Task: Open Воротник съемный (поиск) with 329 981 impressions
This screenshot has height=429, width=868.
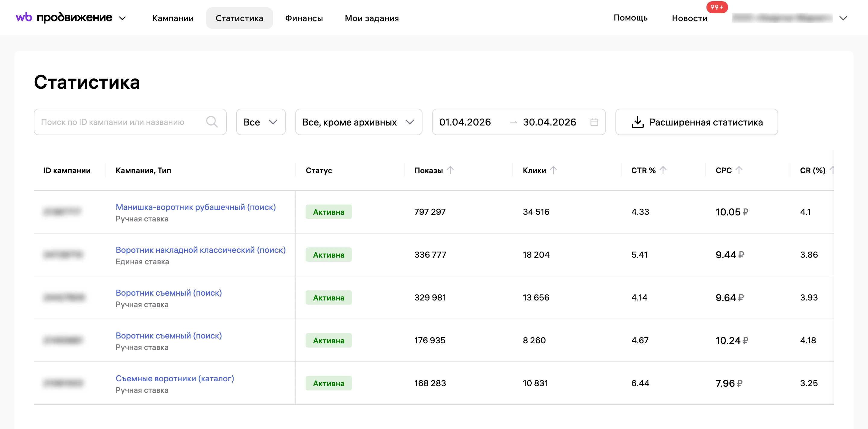Action: click(x=168, y=293)
